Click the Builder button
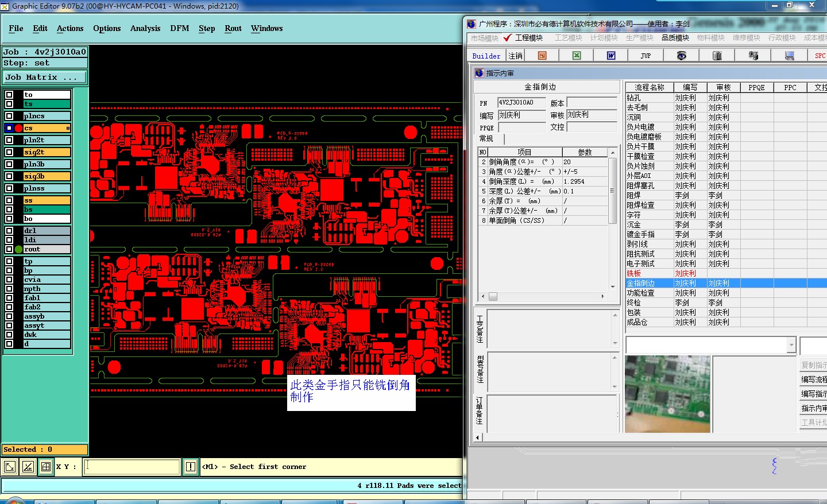 [486, 56]
